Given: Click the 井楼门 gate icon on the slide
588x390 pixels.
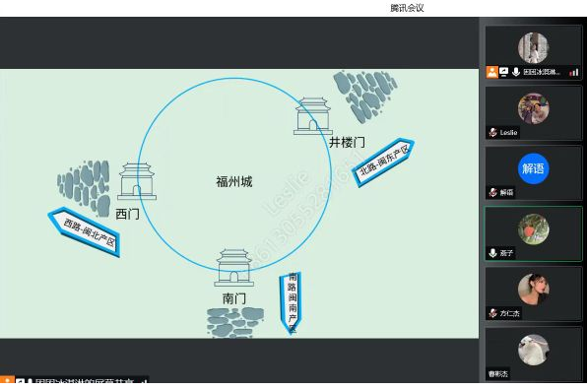Looking at the screenshot, I should tap(313, 116).
